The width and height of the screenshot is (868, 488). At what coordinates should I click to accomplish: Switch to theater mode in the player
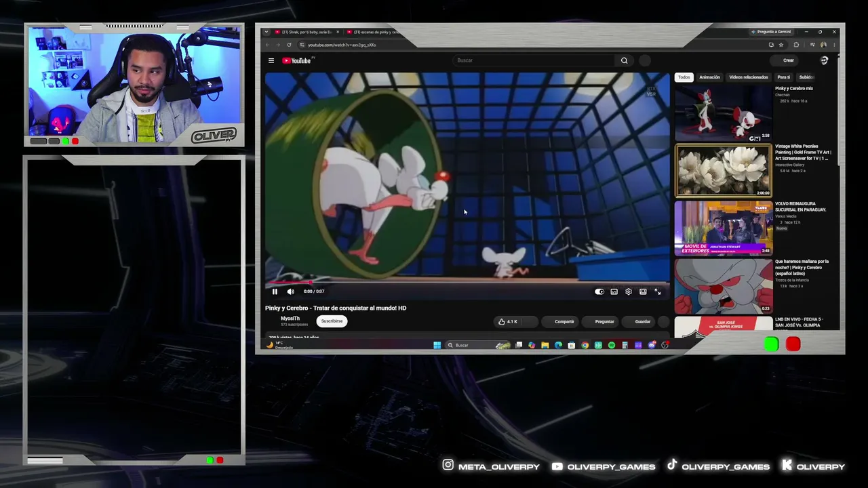pyautogui.click(x=643, y=291)
